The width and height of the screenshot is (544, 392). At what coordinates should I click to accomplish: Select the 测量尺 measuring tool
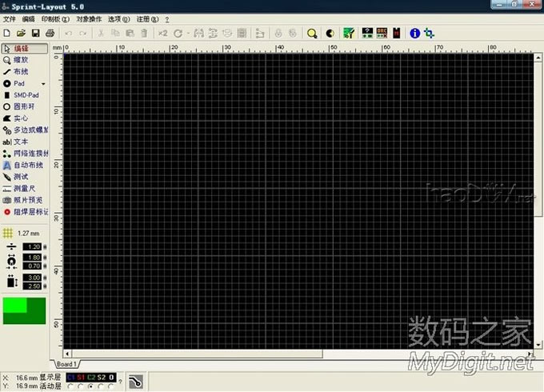(x=25, y=189)
